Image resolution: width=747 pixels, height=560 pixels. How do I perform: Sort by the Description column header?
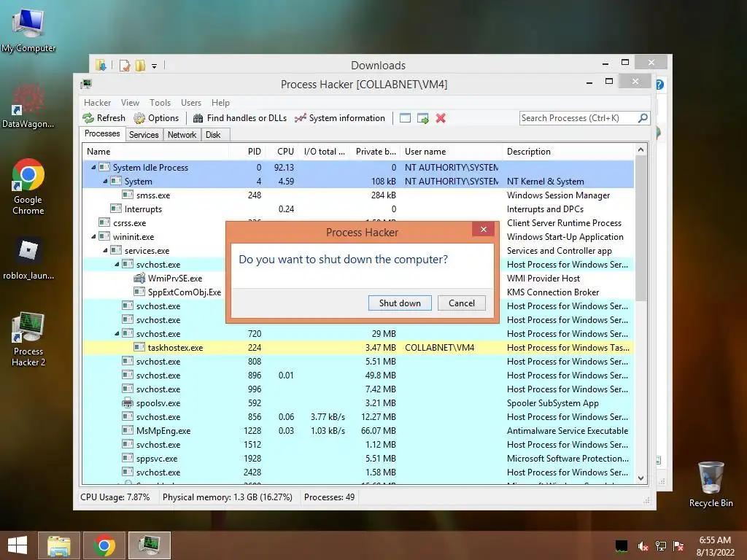(x=568, y=152)
